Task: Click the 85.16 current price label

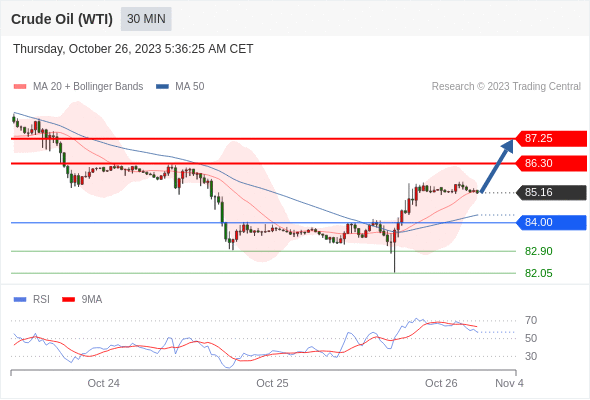Action: (551, 192)
